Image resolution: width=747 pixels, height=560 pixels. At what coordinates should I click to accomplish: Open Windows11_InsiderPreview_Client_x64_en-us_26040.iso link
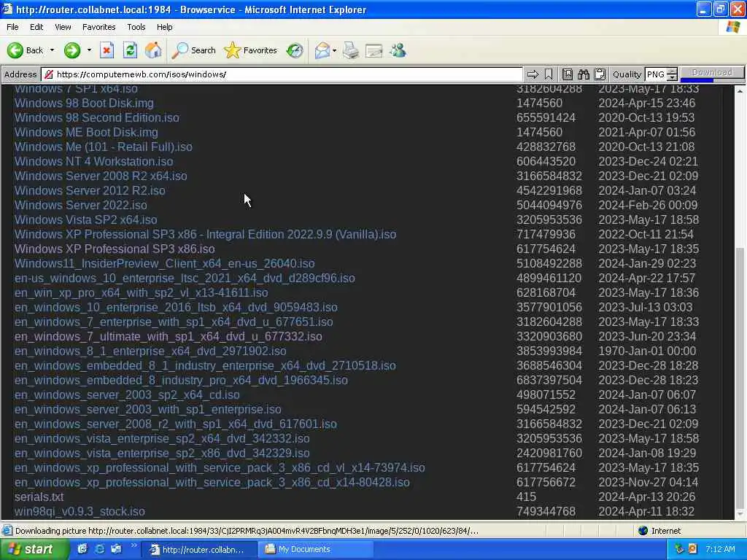coord(165,264)
